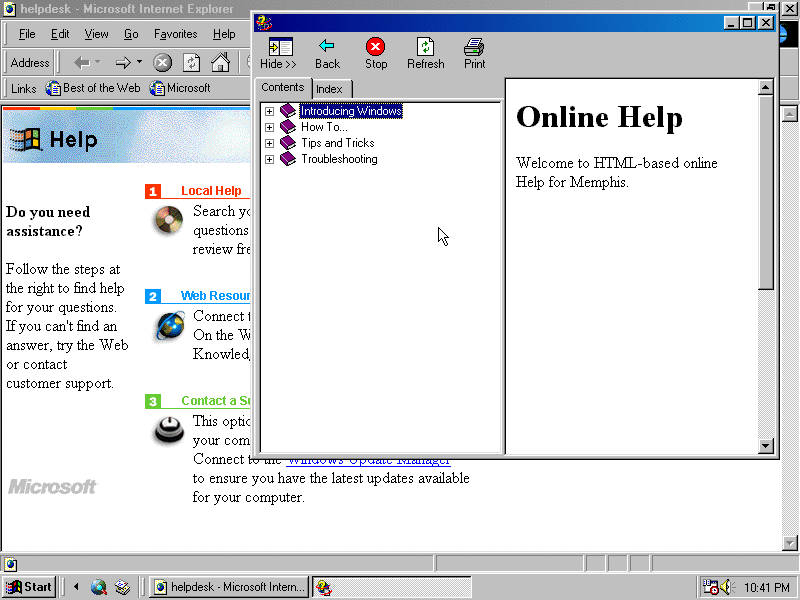Click the Stop icon in IE toolbar

click(x=163, y=63)
